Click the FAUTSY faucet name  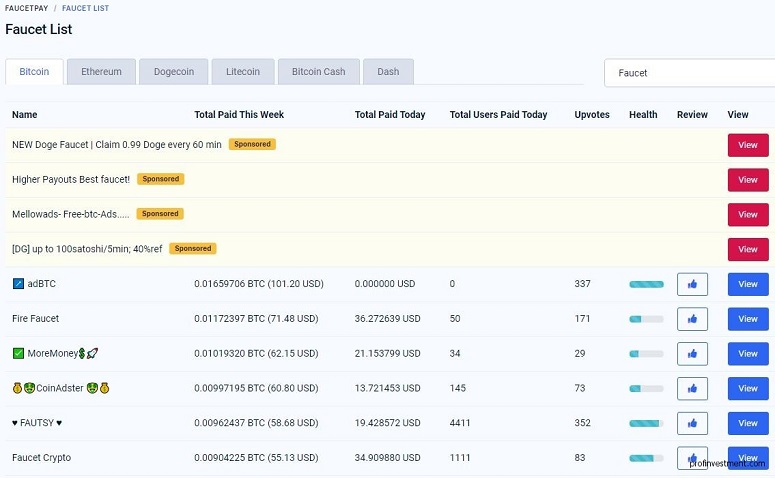(x=37, y=423)
